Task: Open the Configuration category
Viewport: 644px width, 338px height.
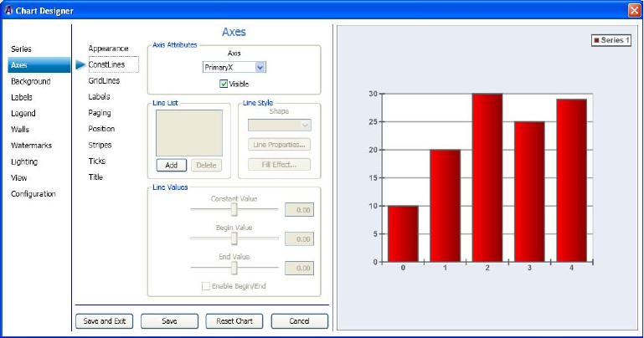Action: (33, 193)
